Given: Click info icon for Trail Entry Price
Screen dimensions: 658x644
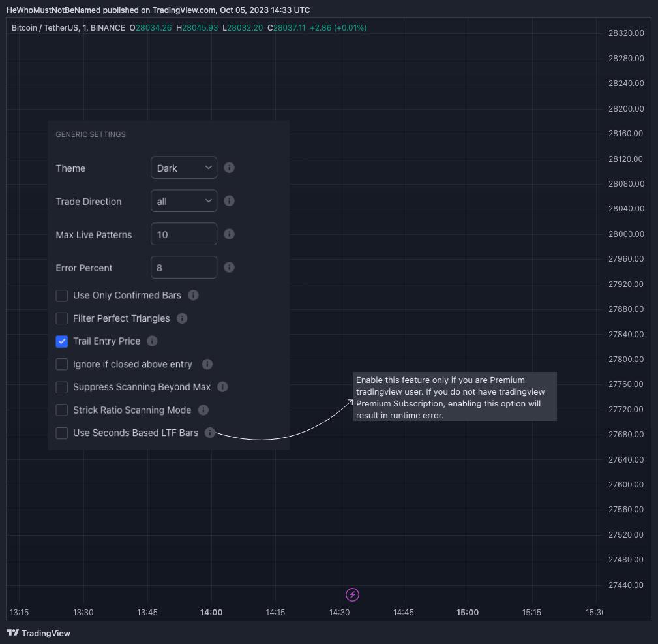Looking at the screenshot, I should coord(152,341).
